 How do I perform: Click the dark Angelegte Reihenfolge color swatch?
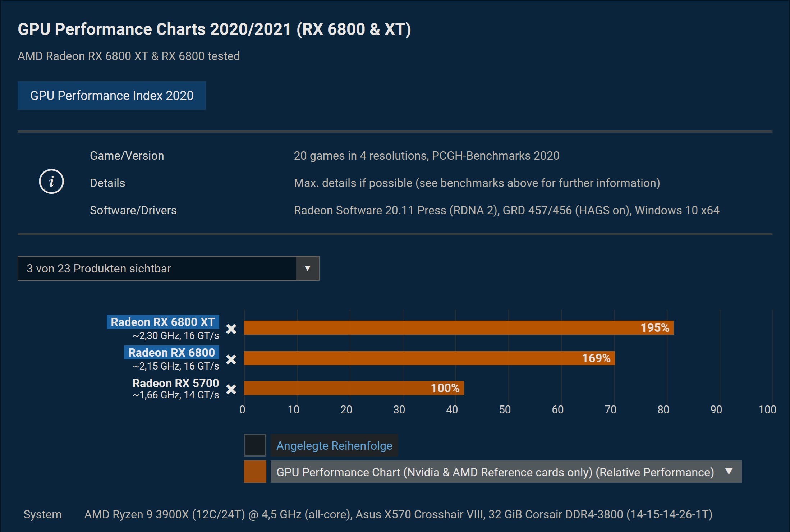pyautogui.click(x=255, y=445)
